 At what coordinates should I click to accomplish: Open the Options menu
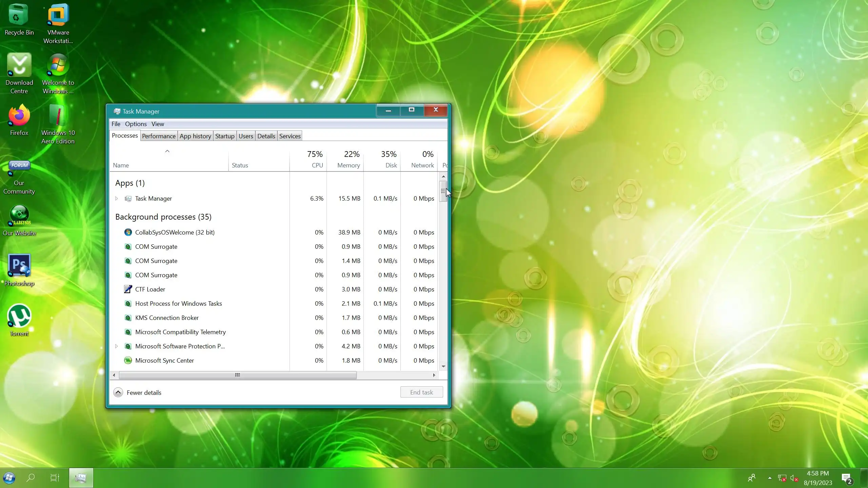pyautogui.click(x=136, y=124)
